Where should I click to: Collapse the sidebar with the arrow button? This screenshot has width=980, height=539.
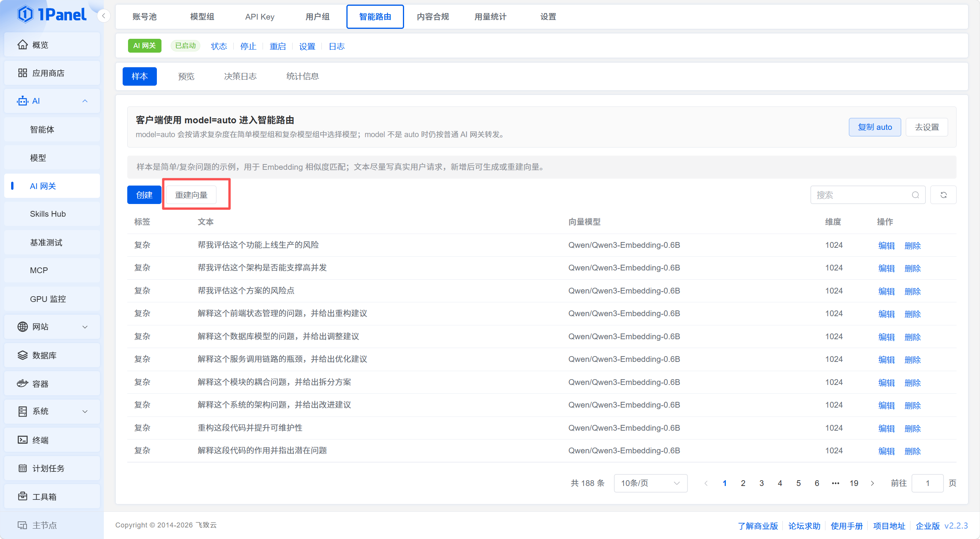103,16
